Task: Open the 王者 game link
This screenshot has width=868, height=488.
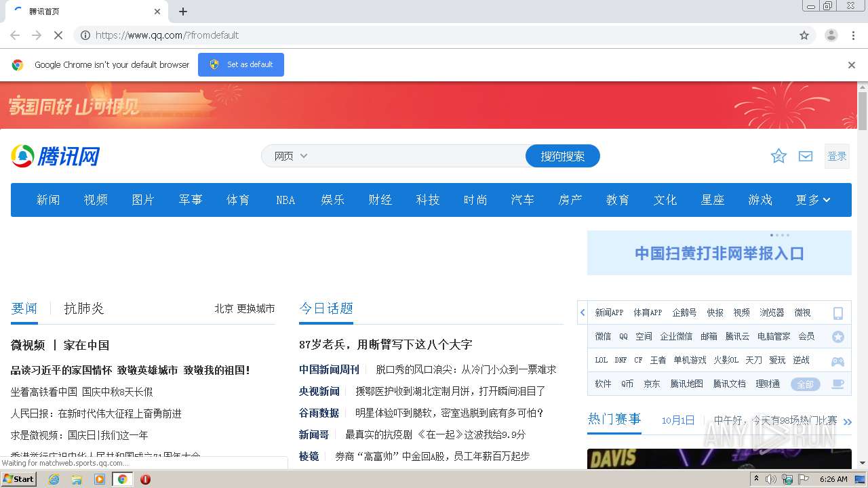Action: click(x=658, y=360)
